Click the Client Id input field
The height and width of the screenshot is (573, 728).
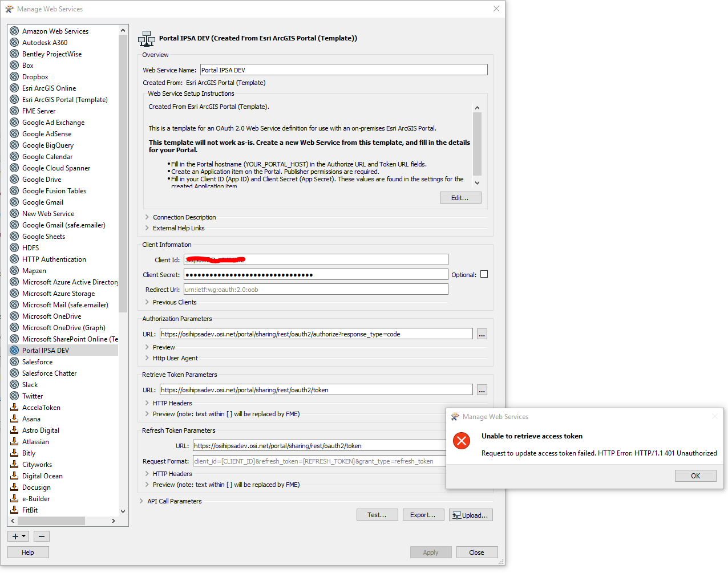[316, 260]
